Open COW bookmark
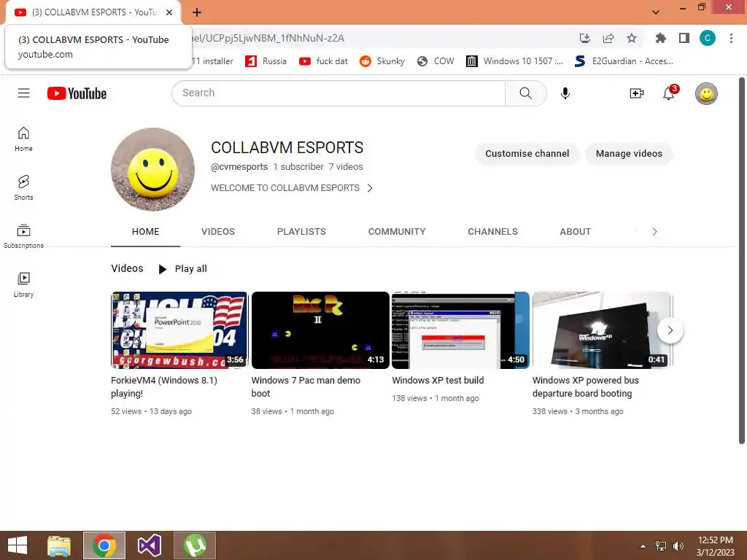 pyautogui.click(x=436, y=61)
